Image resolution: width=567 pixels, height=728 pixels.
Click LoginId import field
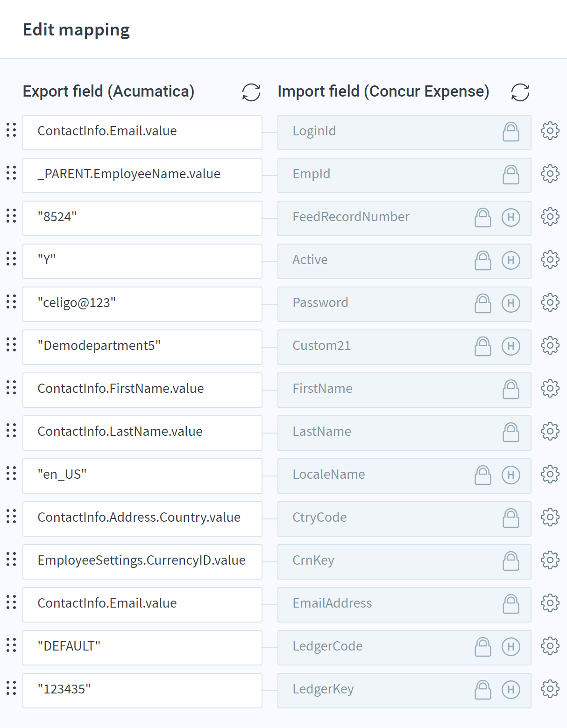(x=404, y=133)
